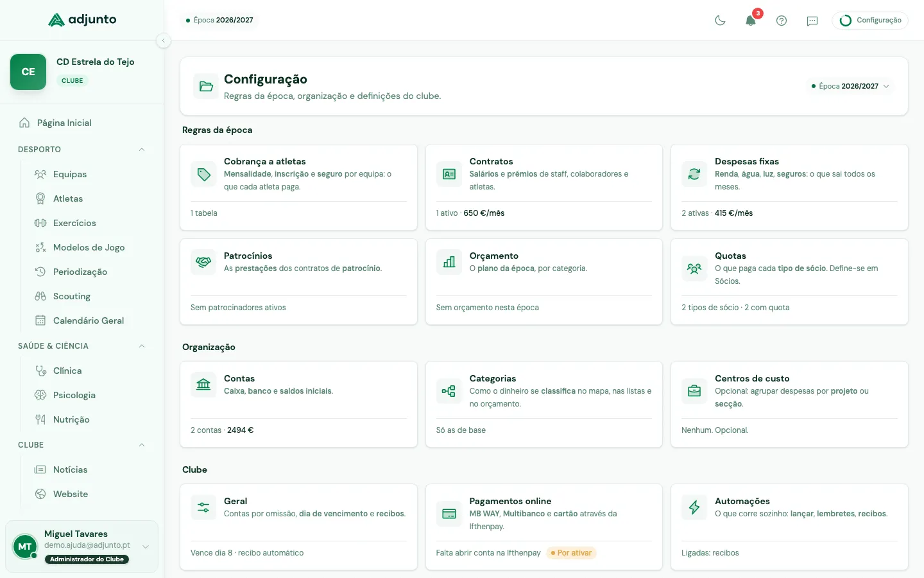Click the Orçamento bar chart icon
The width and height of the screenshot is (924, 578).
(x=449, y=262)
